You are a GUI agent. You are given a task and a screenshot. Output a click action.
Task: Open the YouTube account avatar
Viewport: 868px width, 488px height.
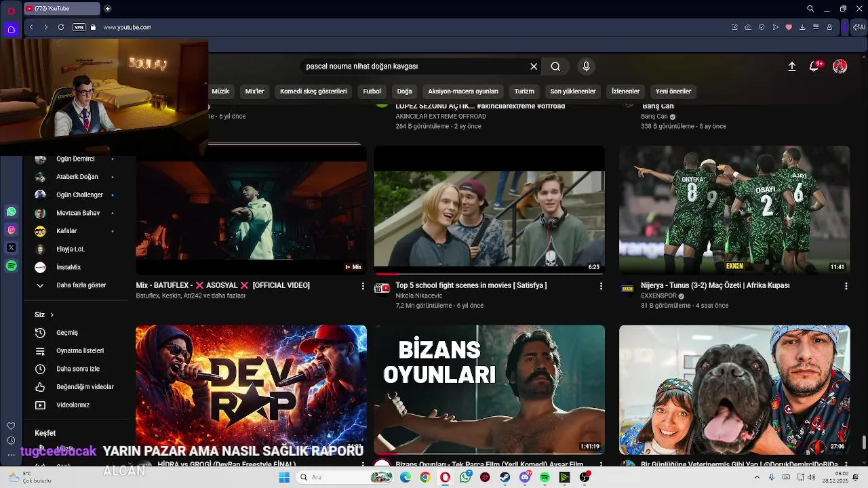pos(840,66)
